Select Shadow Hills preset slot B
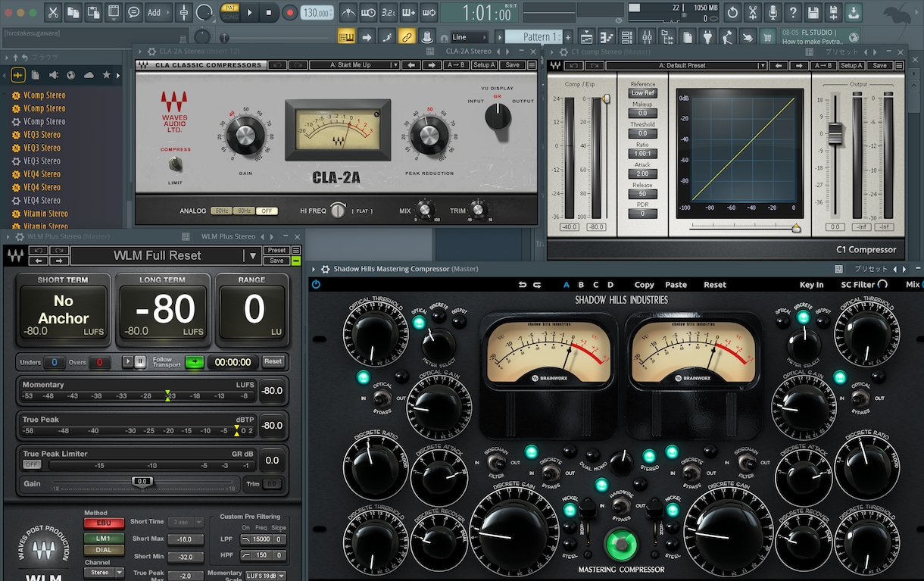924x581 pixels. [581, 285]
